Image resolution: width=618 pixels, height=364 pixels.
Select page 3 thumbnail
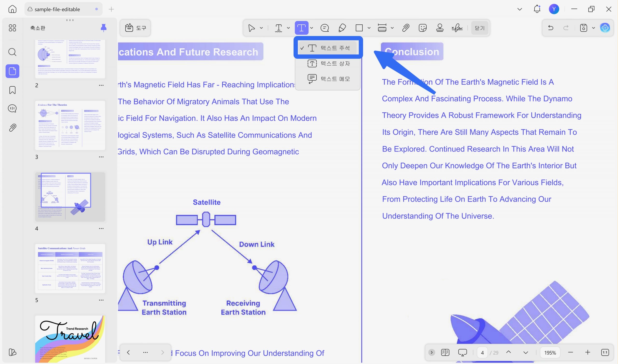click(x=70, y=125)
